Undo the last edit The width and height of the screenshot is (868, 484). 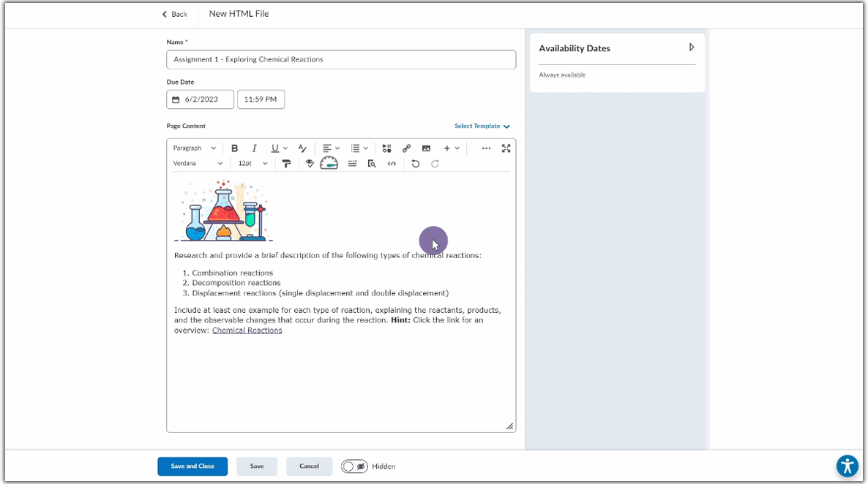416,164
